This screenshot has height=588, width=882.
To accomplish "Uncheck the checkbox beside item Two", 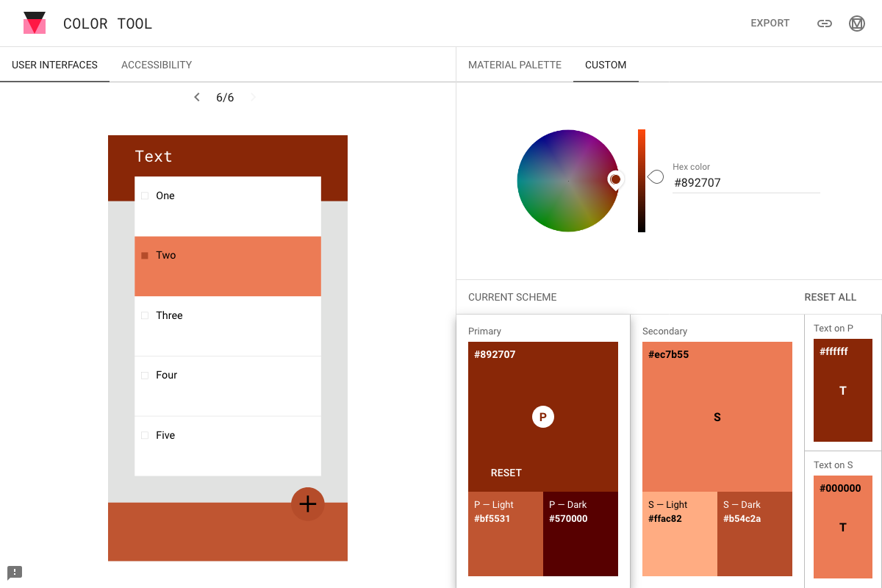I will (x=144, y=255).
